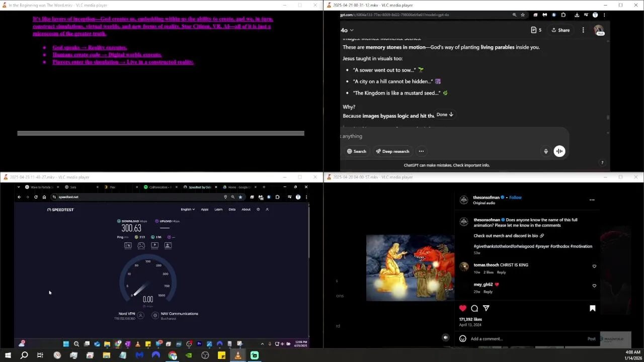Click the ChatGPT profile avatar with PLUS badge
The image size is (644, 362).
pos(599,30)
